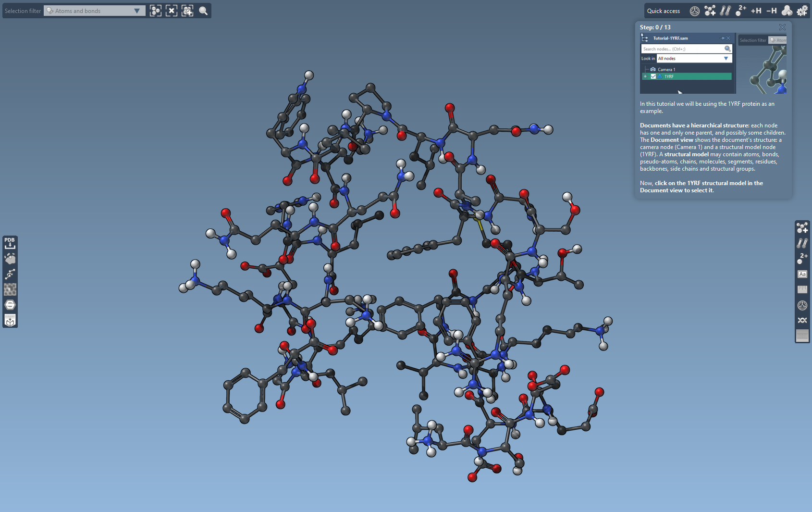
Task: Open the Look in All nodes dropdown
Action: (694, 58)
